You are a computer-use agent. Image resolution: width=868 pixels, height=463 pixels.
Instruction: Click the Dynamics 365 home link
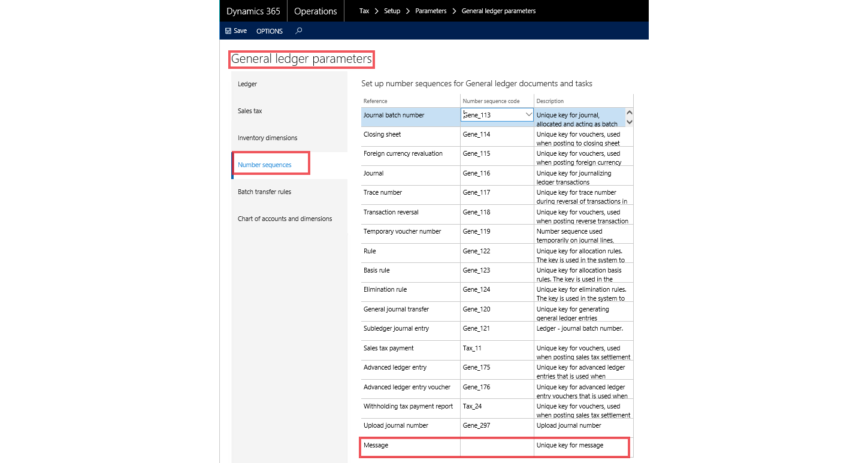pyautogui.click(x=253, y=11)
